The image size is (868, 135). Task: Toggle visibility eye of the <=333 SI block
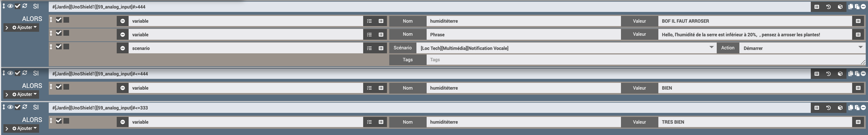click(10, 107)
